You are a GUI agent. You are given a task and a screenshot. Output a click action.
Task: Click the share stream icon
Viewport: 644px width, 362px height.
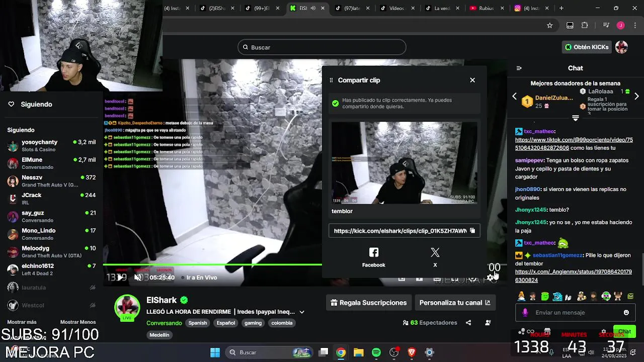[468, 323]
